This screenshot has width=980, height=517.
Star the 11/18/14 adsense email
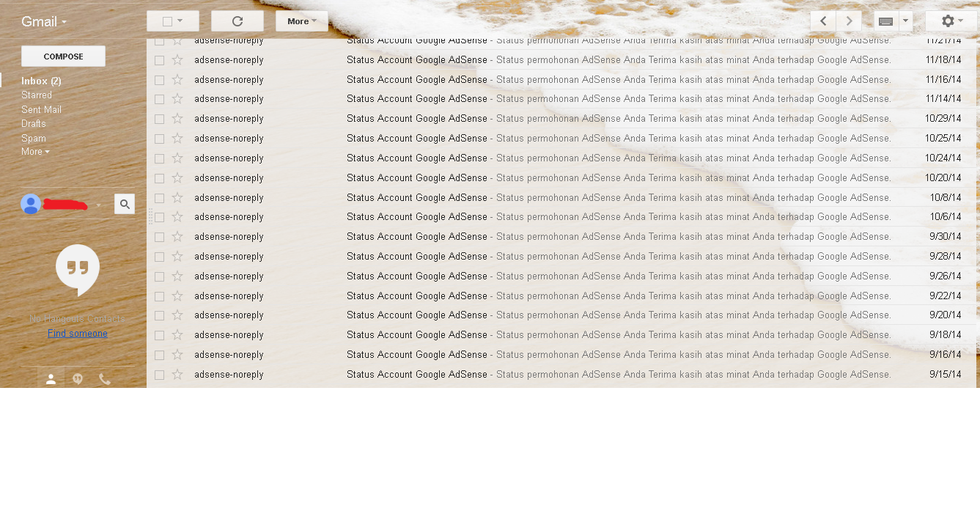tap(177, 60)
